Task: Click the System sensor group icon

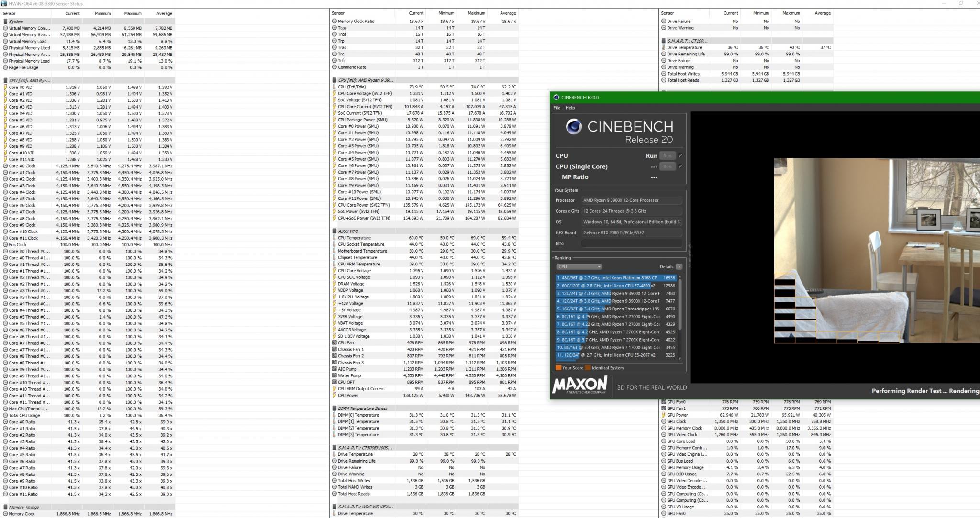Action: (x=5, y=22)
